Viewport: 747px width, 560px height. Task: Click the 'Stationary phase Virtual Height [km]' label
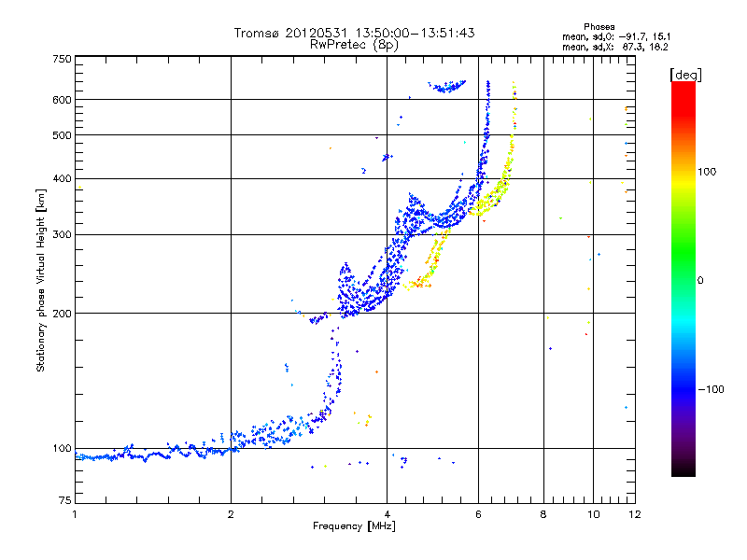pyautogui.click(x=40, y=280)
